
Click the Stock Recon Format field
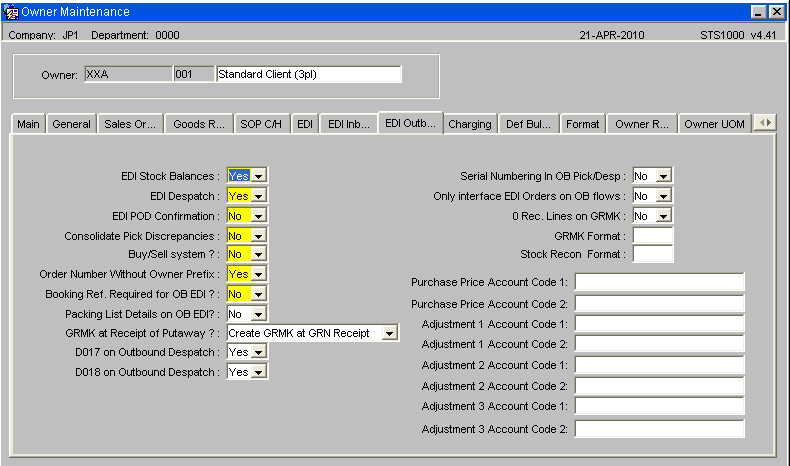[652, 254]
